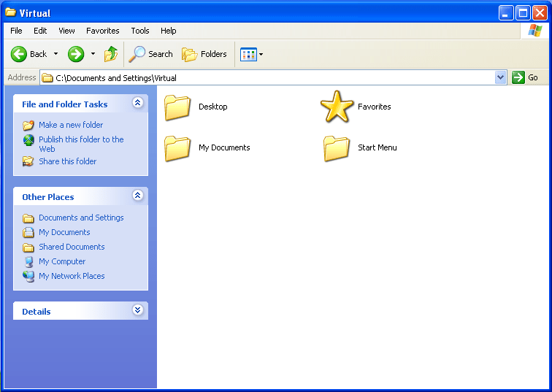Open the Help menu

click(168, 31)
